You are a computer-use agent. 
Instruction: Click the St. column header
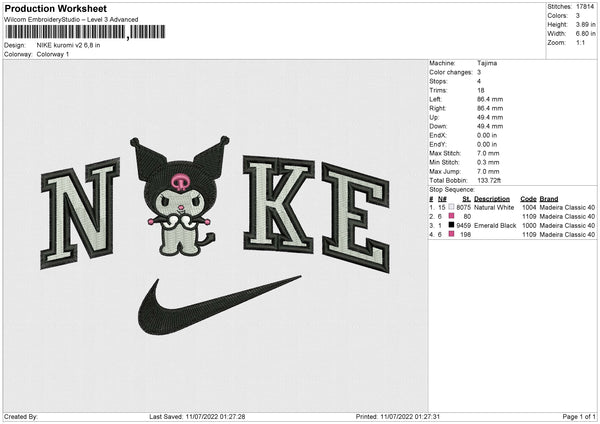tap(466, 199)
